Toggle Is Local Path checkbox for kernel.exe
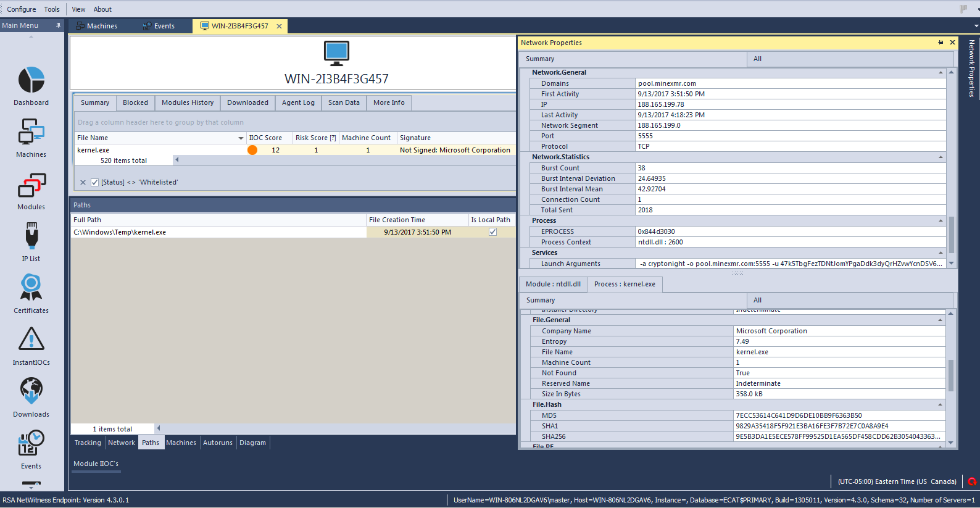The height and width of the screenshot is (508, 980). pos(492,232)
